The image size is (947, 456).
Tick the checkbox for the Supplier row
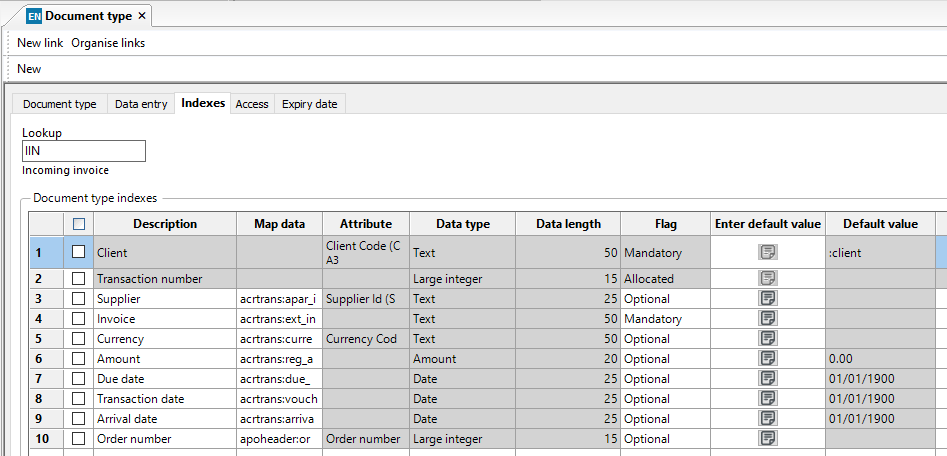click(x=79, y=299)
